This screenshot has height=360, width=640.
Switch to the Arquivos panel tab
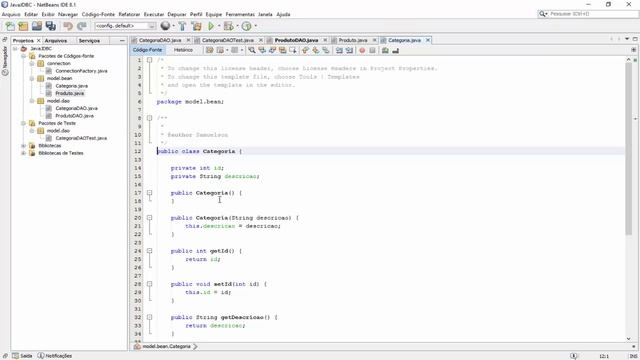tap(56, 41)
